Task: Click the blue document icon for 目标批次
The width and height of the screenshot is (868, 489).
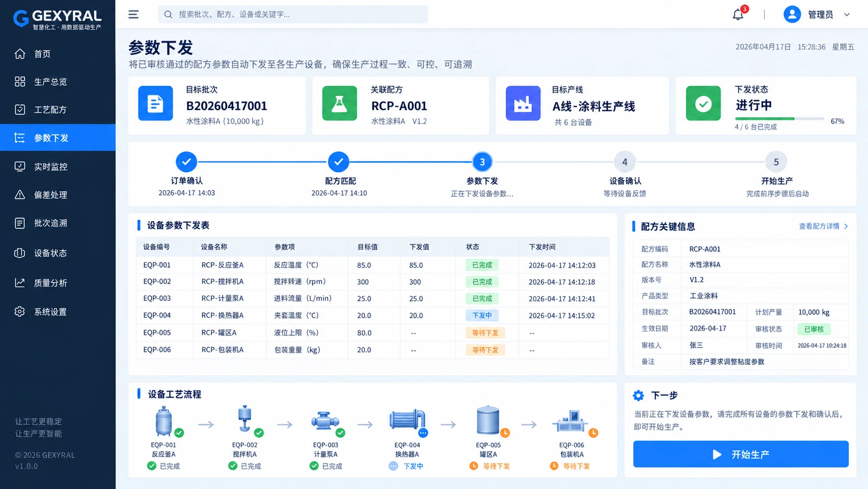Action: coord(155,103)
